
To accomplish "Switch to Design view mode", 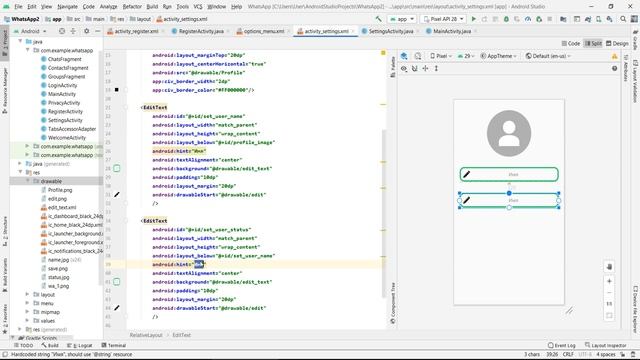I will [x=617, y=43].
